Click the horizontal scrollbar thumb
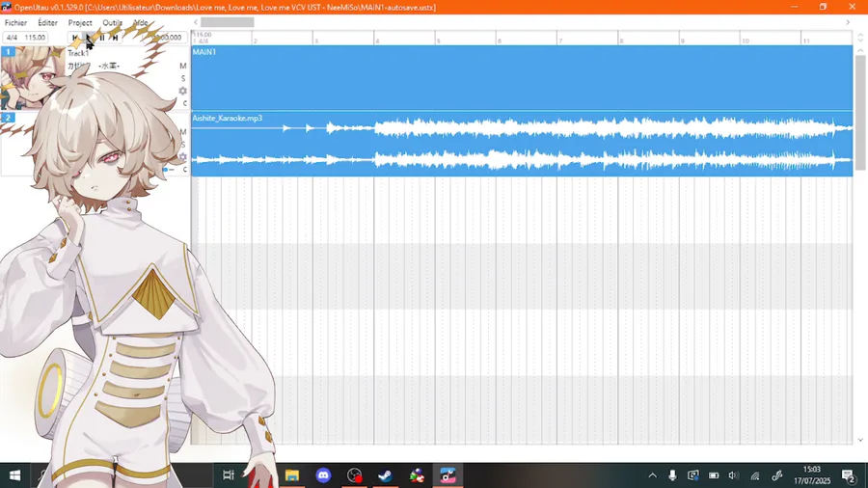Screen dimensions: 868x488 (228, 22)
